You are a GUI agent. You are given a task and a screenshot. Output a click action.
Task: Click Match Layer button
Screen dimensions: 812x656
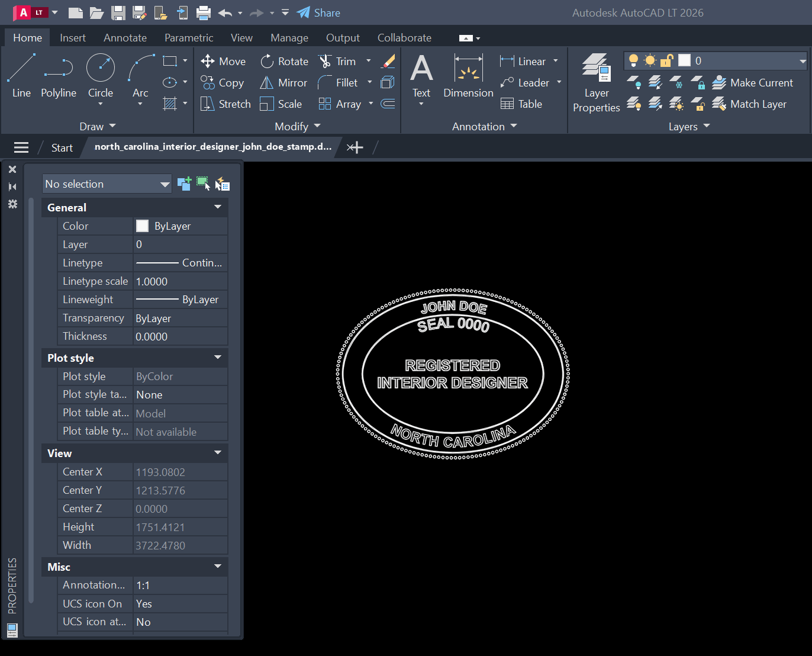pos(749,104)
